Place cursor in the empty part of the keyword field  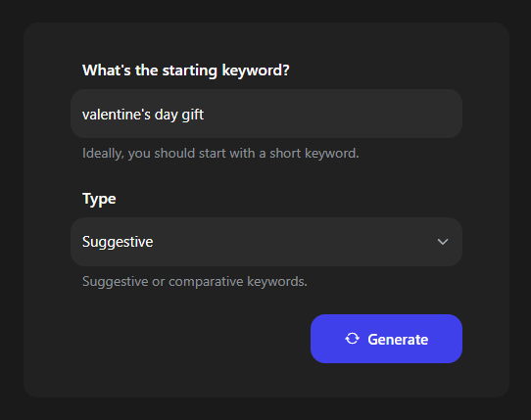click(332, 114)
